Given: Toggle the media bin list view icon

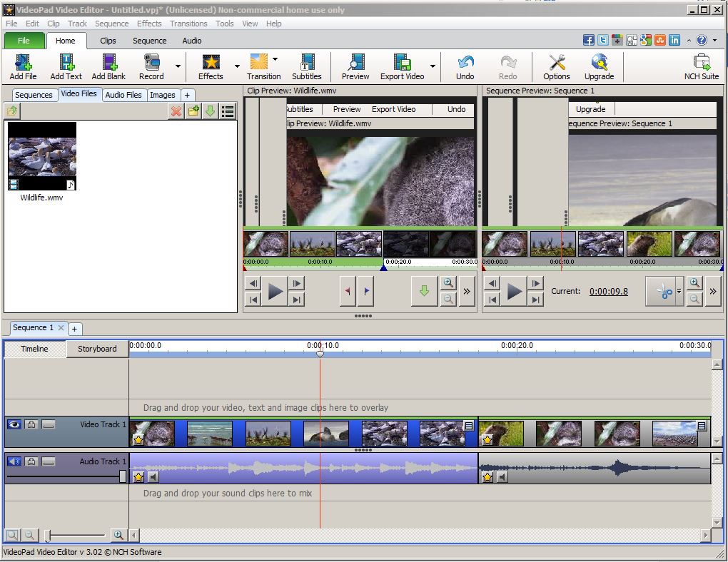Looking at the screenshot, I should 228,111.
